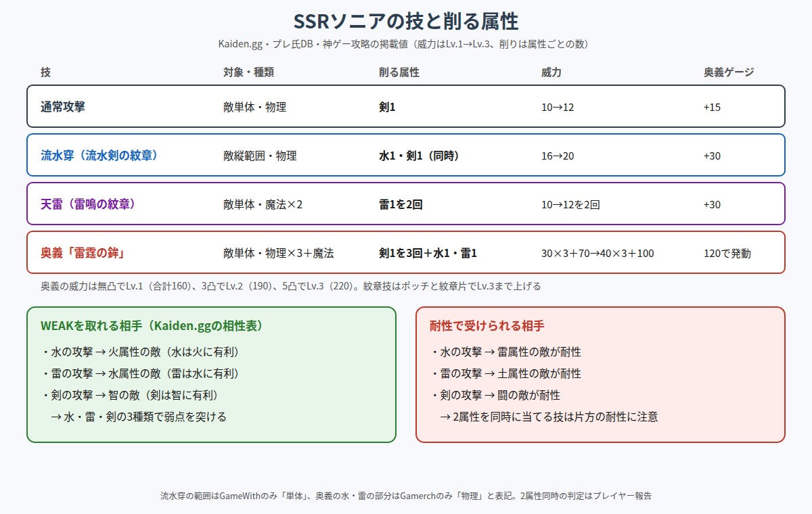This screenshot has height=514, width=812.
Task: Click the '威力' column header
Action: click(x=551, y=72)
